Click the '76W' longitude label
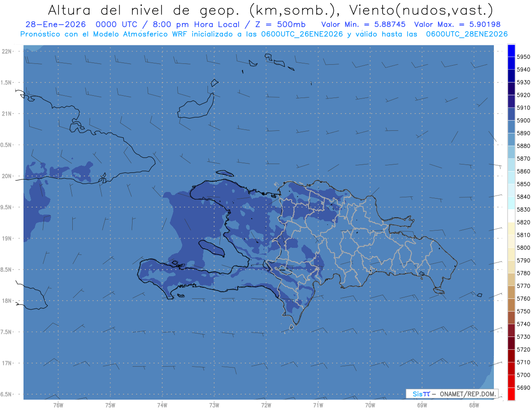The width and height of the screenshot is (532, 411). (58, 405)
